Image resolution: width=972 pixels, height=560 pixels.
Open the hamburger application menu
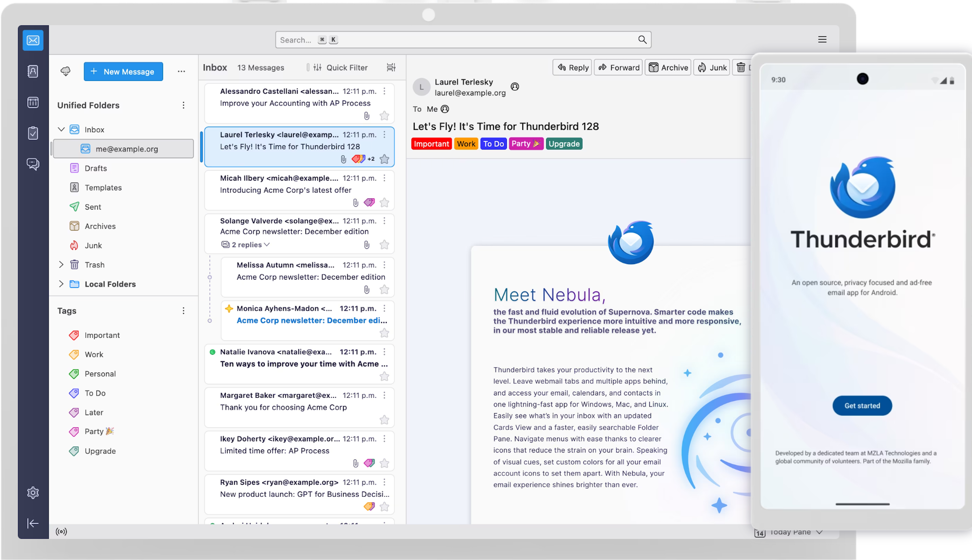822,39
